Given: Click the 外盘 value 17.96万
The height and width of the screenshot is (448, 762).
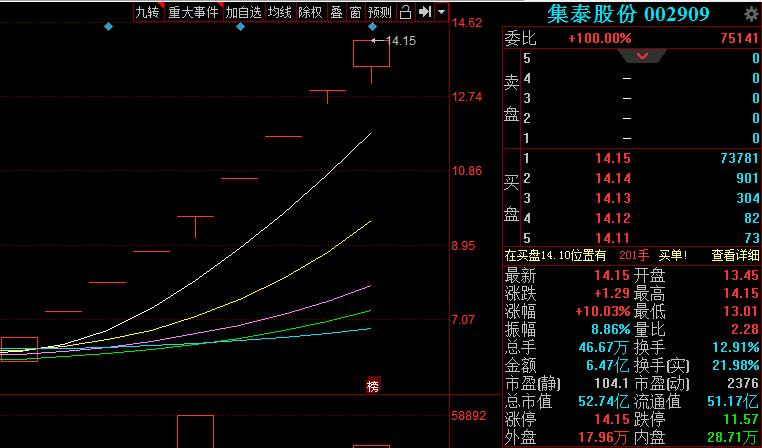Looking at the screenshot, I should coord(604,438).
